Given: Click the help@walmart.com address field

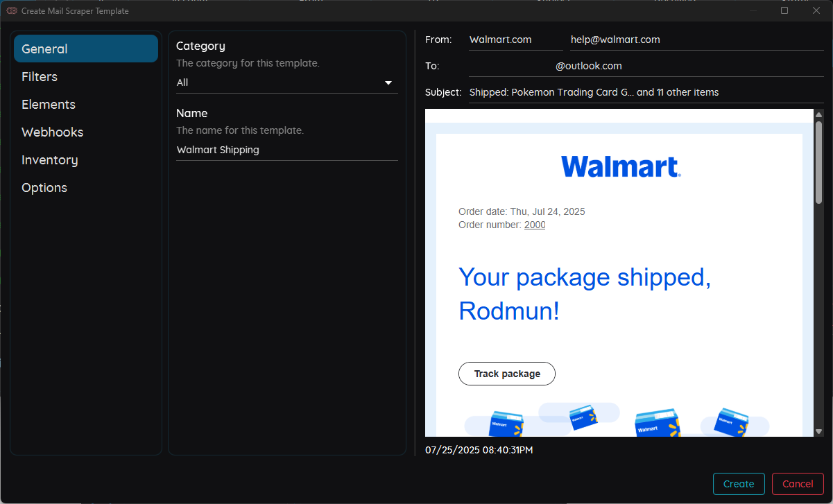Looking at the screenshot, I should pos(696,40).
